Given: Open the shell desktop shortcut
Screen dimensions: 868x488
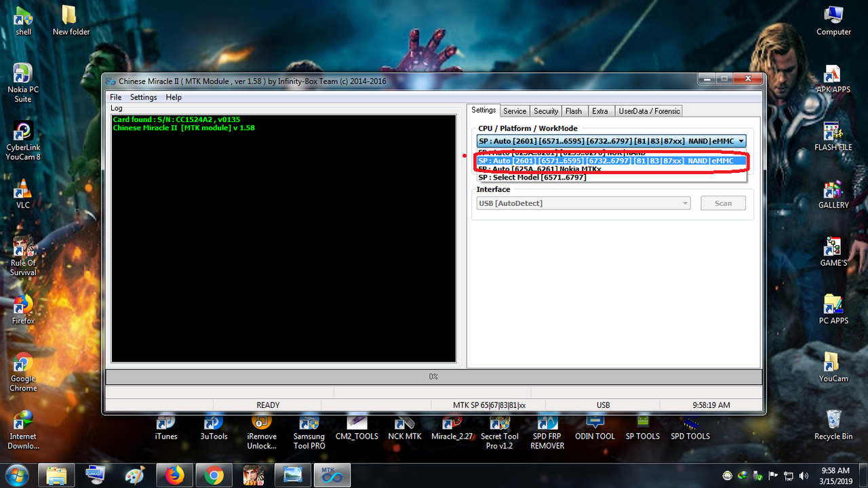Looking at the screenshot, I should [x=23, y=20].
